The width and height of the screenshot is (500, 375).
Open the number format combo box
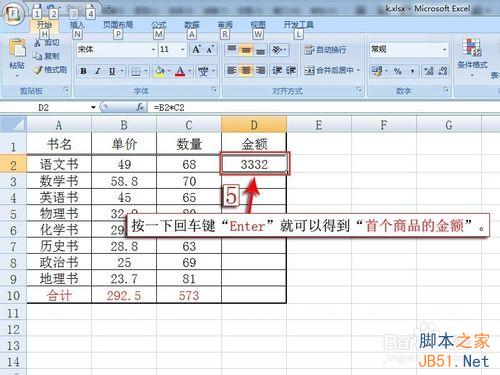[x=409, y=50]
